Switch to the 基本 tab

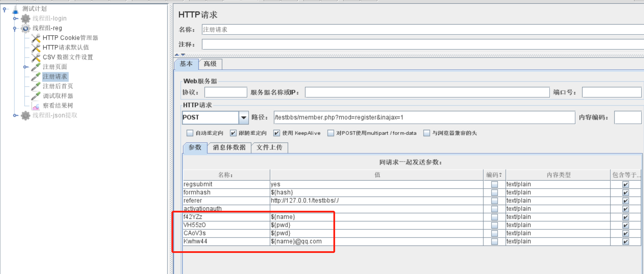[186, 64]
